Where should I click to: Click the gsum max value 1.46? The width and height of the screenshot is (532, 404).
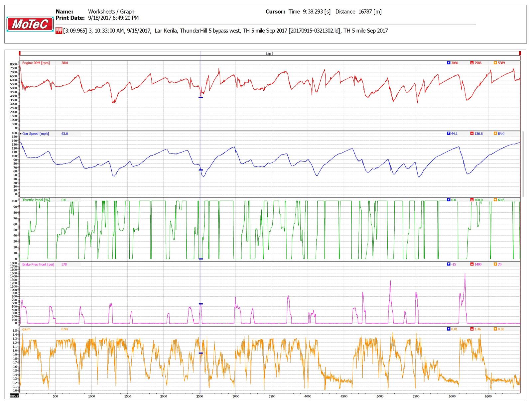477,329
